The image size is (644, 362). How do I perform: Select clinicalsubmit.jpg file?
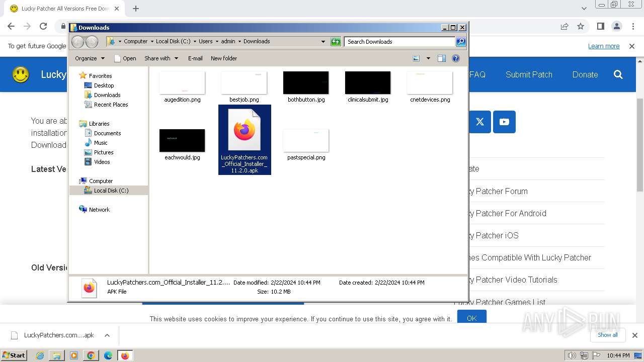[x=368, y=87]
